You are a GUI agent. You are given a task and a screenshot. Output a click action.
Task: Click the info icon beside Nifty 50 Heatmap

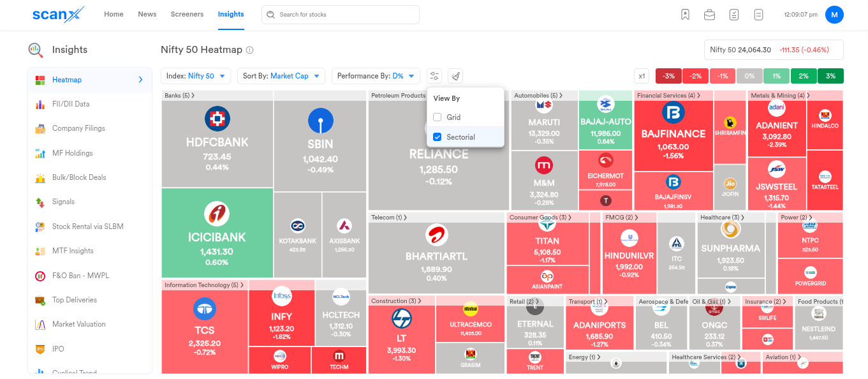[250, 50]
